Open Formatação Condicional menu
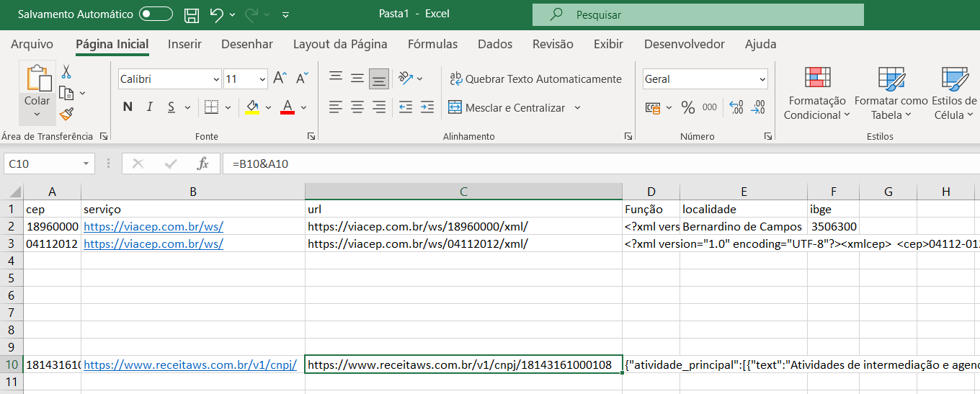This screenshot has width=980, height=394. point(817,94)
